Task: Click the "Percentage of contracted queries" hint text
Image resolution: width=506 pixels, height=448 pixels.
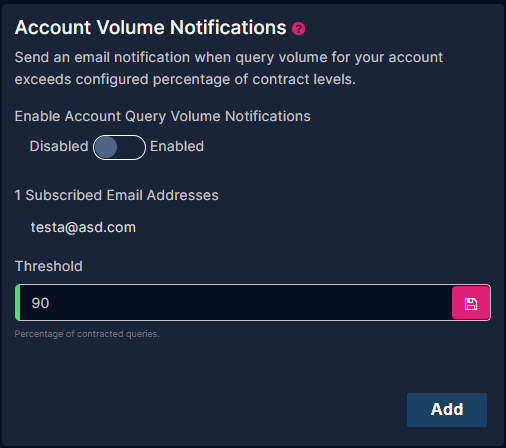Action: [87, 334]
